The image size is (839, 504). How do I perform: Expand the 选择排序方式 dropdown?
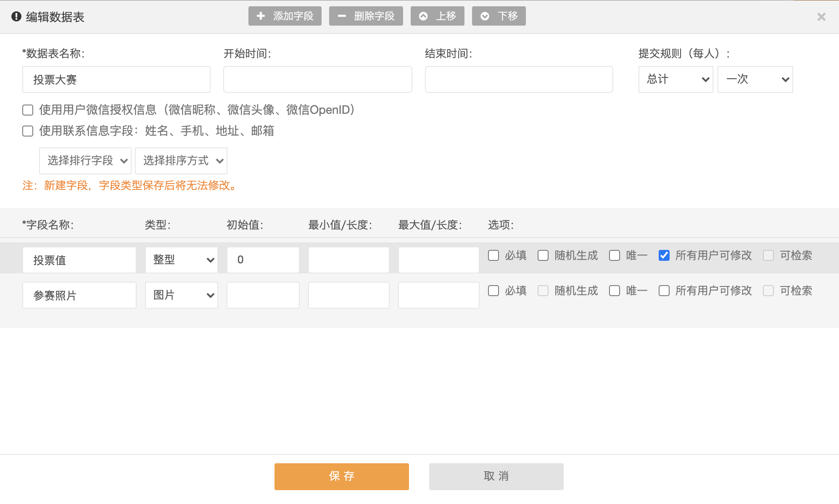click(x=181, y=161)
